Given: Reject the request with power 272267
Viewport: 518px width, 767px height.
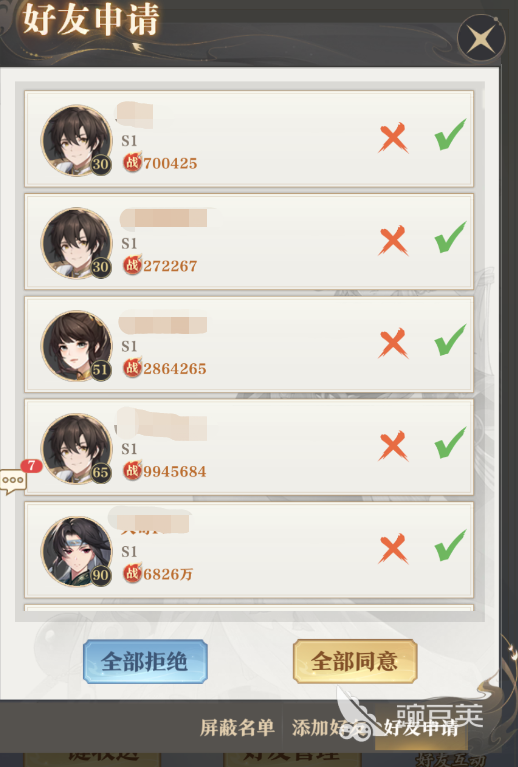Looking at the screenshot, I should click(x=393, y=241).
